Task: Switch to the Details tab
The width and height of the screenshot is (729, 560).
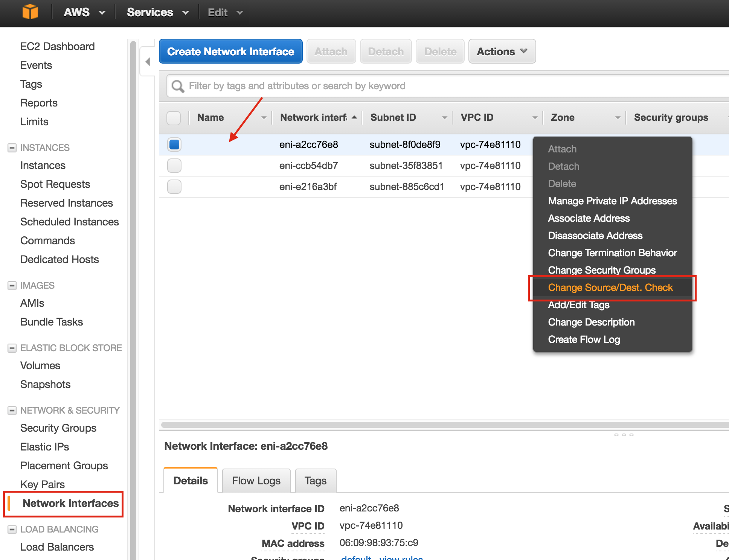Action: coord(191,481)
